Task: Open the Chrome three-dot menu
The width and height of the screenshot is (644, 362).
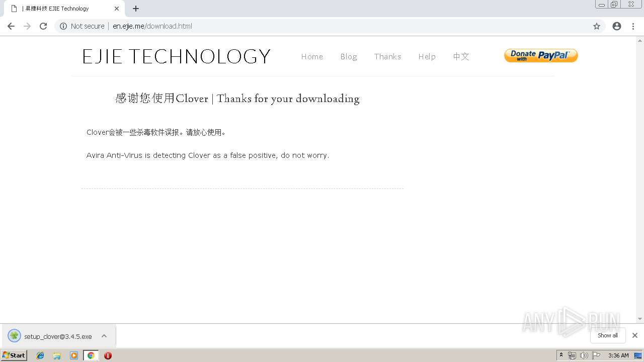Action: [633, 26]
